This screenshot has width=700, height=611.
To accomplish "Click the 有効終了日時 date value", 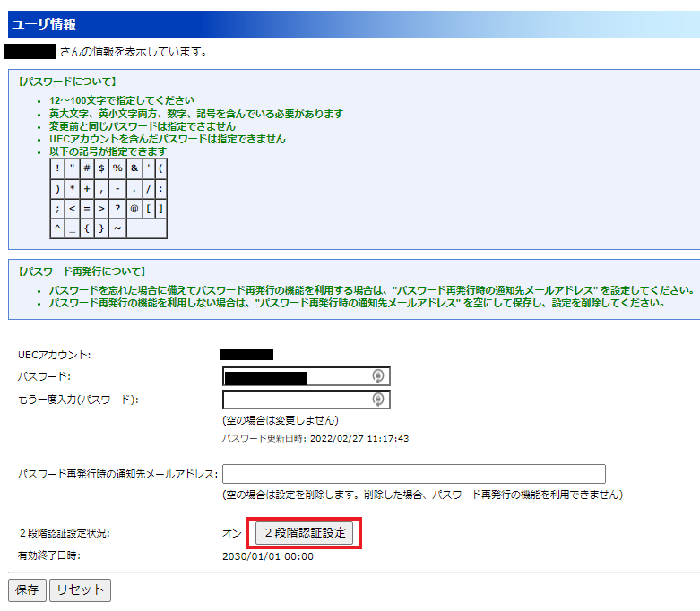I will pos(268,556).
